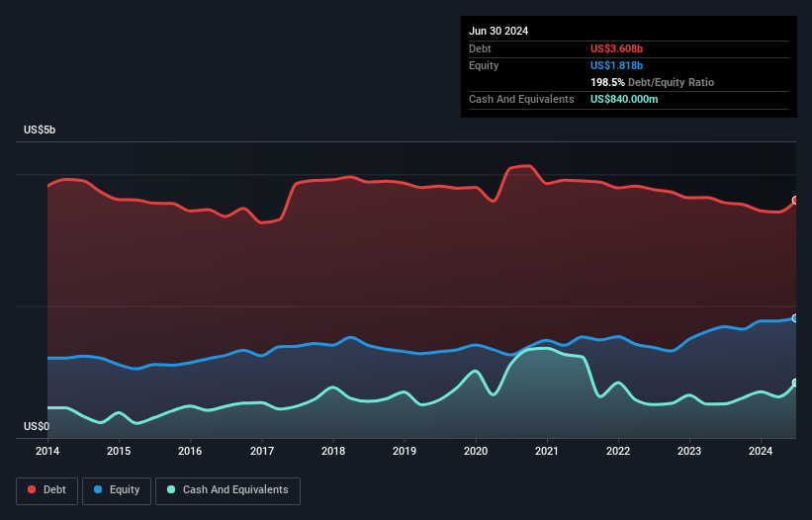This screenshot has height=520, width=812.
Task: Click the Equity row label in tooltip
Action: point(484,65)
